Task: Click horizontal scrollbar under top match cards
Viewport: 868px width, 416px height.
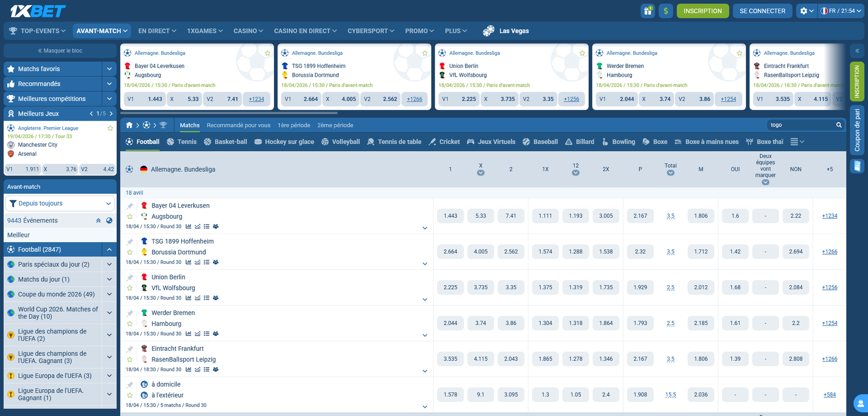Action: [229, 113]
